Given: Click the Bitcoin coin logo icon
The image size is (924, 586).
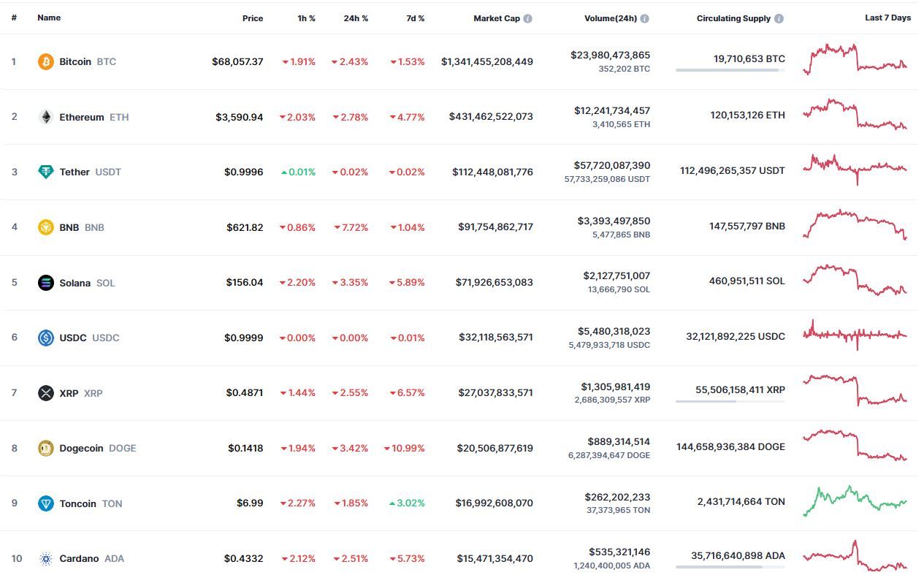Looking at the screenshot, I should 46,61.
